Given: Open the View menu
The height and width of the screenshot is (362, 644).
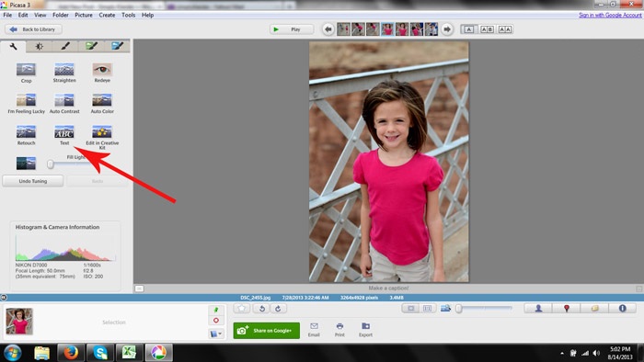Looking at the screenshot, I should pyautogui.click(x=40, y=16).
